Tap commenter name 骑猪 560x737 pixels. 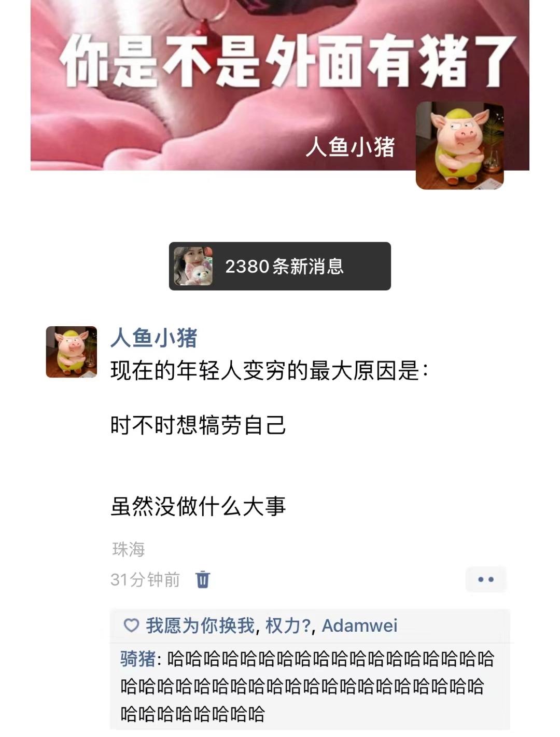(138, 659)
